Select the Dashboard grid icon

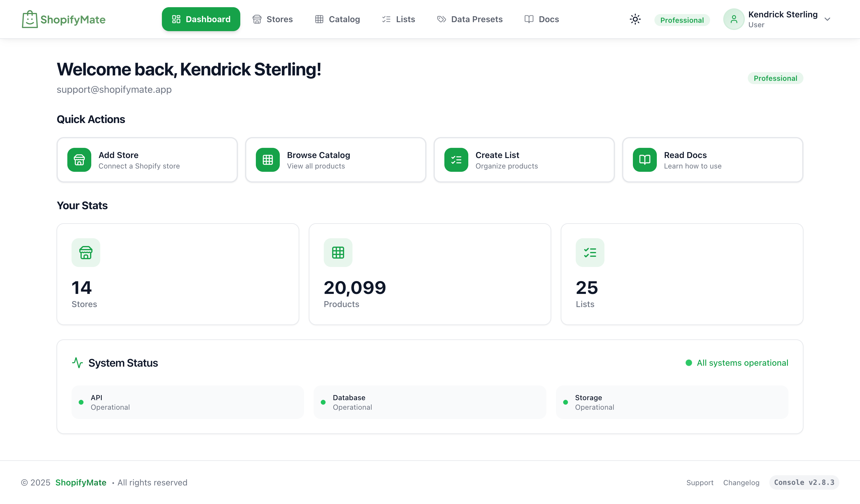pos(177,19)
